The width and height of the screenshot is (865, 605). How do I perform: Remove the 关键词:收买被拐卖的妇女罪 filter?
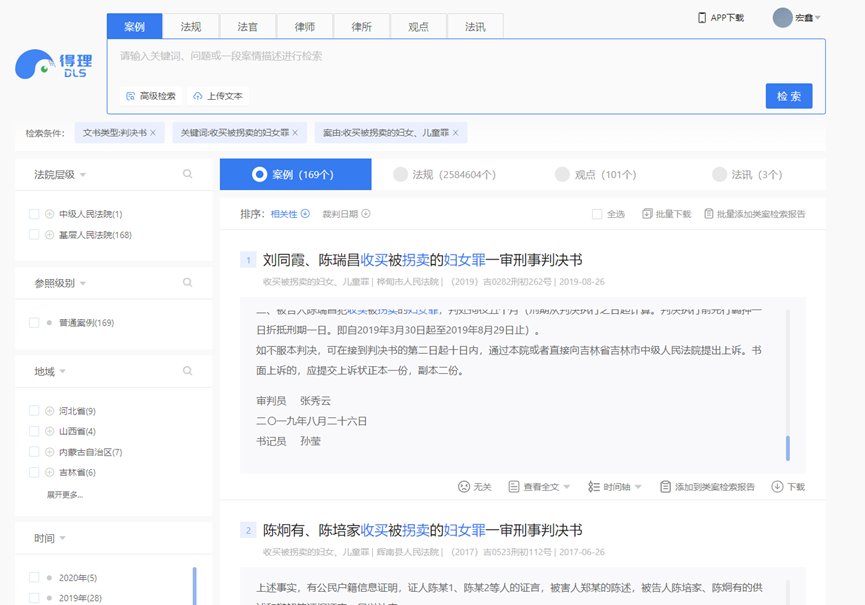(x=295, y=133)
